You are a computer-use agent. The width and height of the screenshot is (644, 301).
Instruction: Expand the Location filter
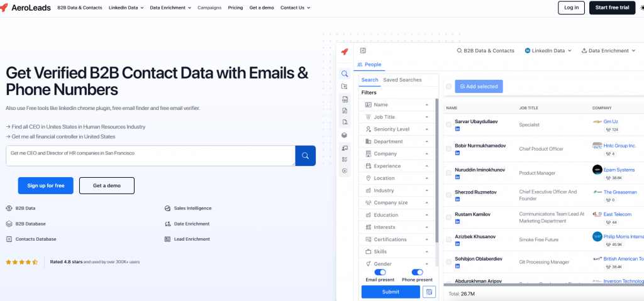coord(397,178)
